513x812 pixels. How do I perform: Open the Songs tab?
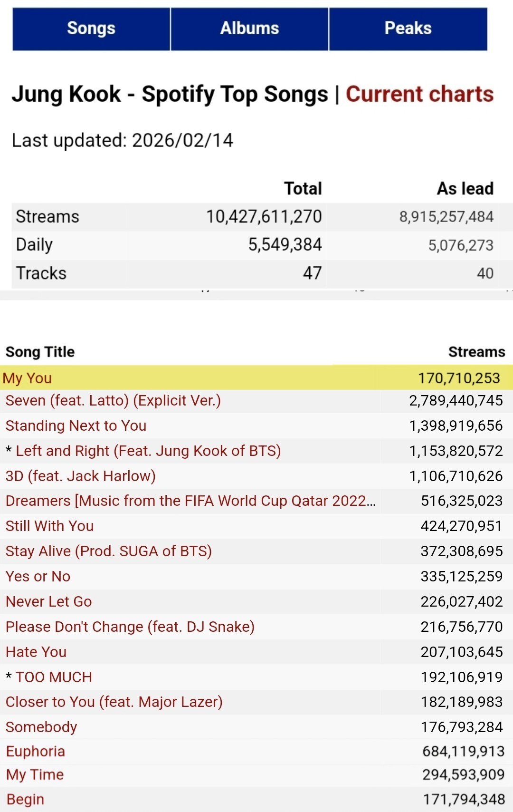tap(91, 29)
